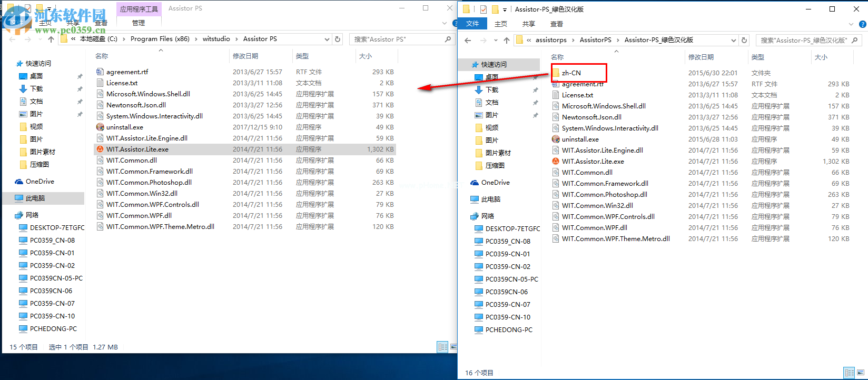
Task: Click uninstall.exe icon in left window
Action: (100, 127)
